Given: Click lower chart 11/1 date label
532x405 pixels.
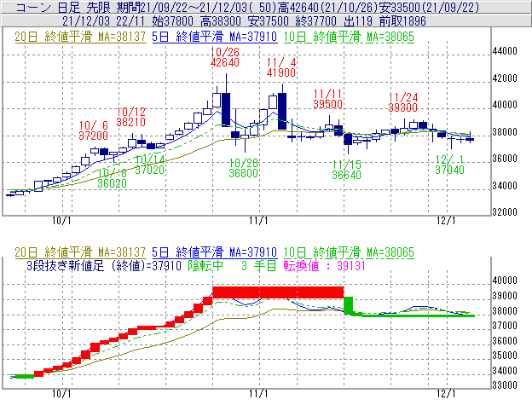Looking at the screenshot, I should [x=258, y=394].
